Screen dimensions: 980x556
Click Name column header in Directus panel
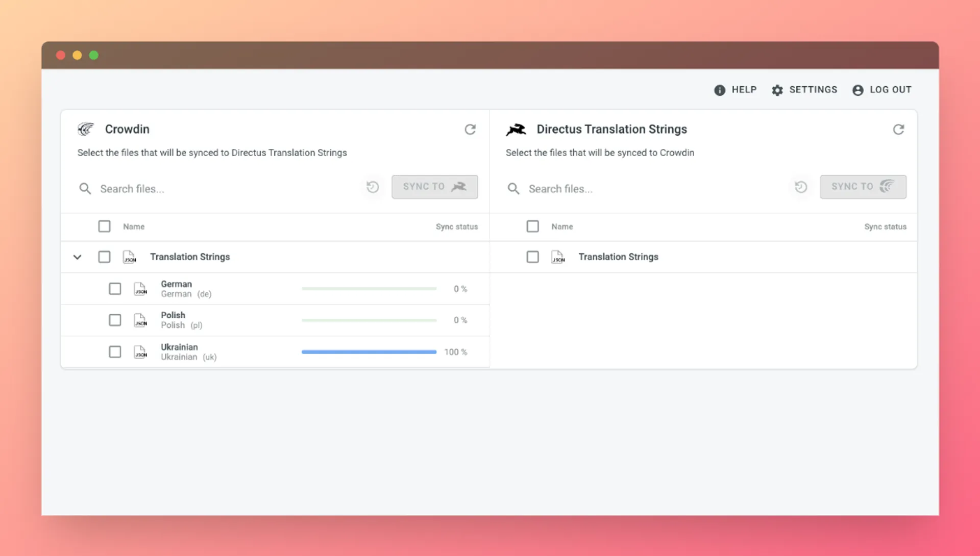pyautogui.click(x=562, y=226)
